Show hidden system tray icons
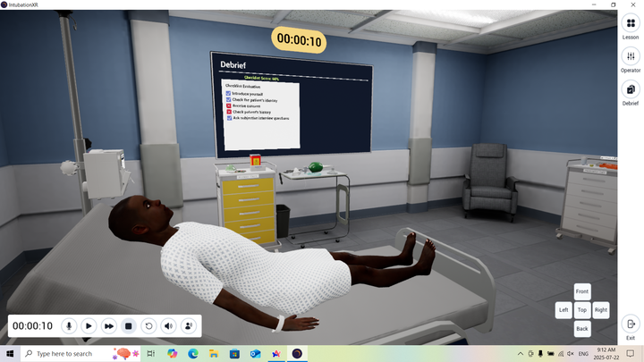Screen dimensions: 644x362 point(521,353)
